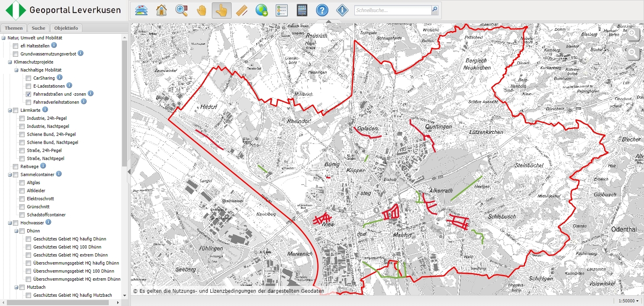Viewport: 644px width, 306px height.
Task: Select the zoom-to-rectangle magnifier tool
Action: point(182,10)
